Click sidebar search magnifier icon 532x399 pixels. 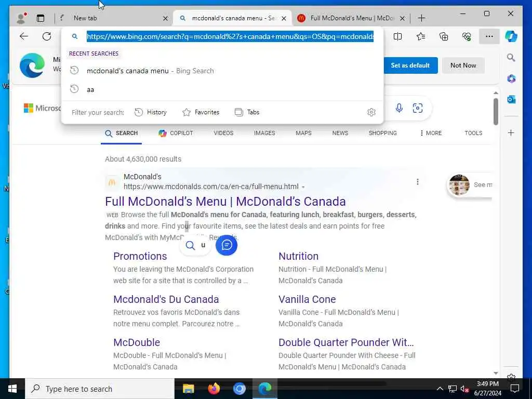coord(511,58)
